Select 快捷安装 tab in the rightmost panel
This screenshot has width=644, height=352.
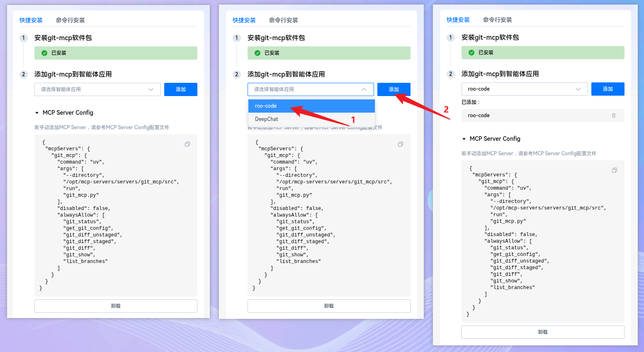(x=458, y=20)
